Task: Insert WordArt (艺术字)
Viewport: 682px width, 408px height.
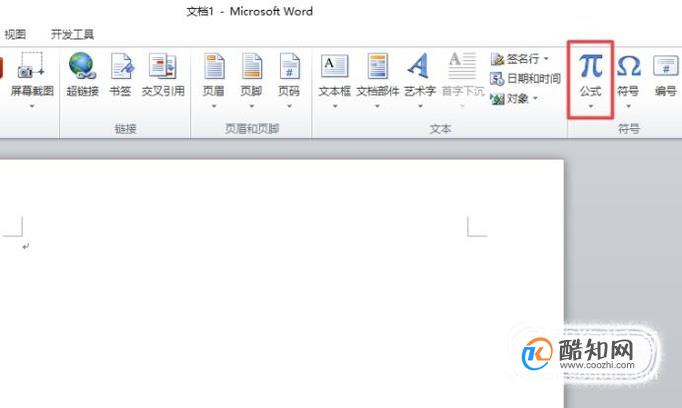Action: [x=419, y=66]
